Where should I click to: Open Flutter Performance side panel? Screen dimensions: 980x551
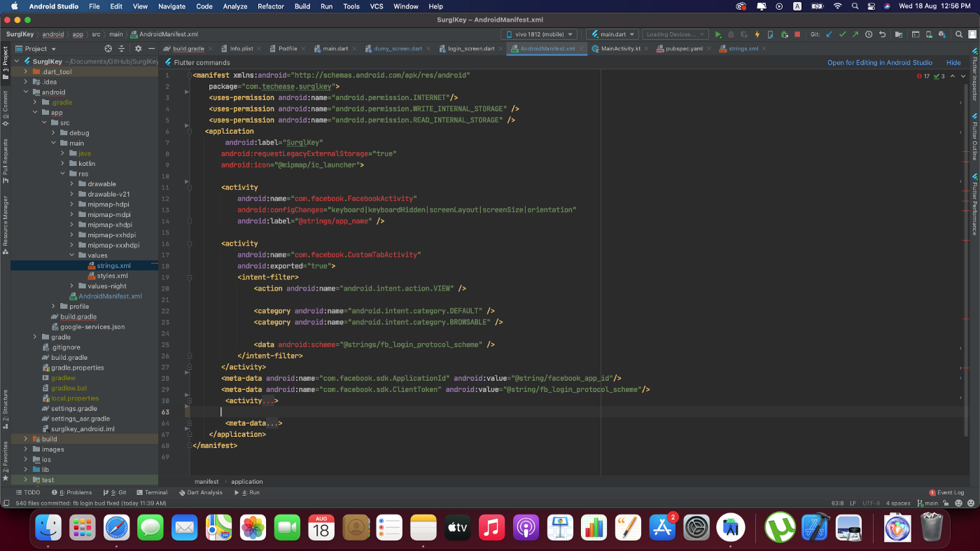(x=974, y=203)
